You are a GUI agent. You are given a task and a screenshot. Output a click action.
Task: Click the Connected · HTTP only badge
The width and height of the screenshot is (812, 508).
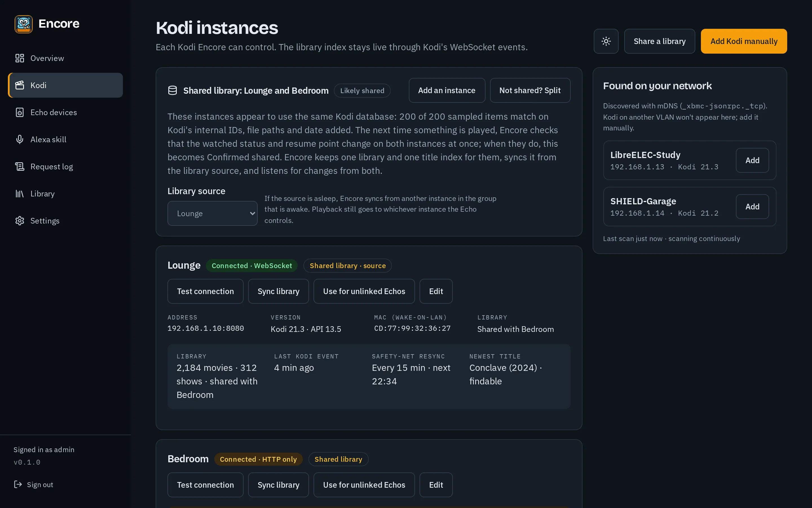[258, 459]
